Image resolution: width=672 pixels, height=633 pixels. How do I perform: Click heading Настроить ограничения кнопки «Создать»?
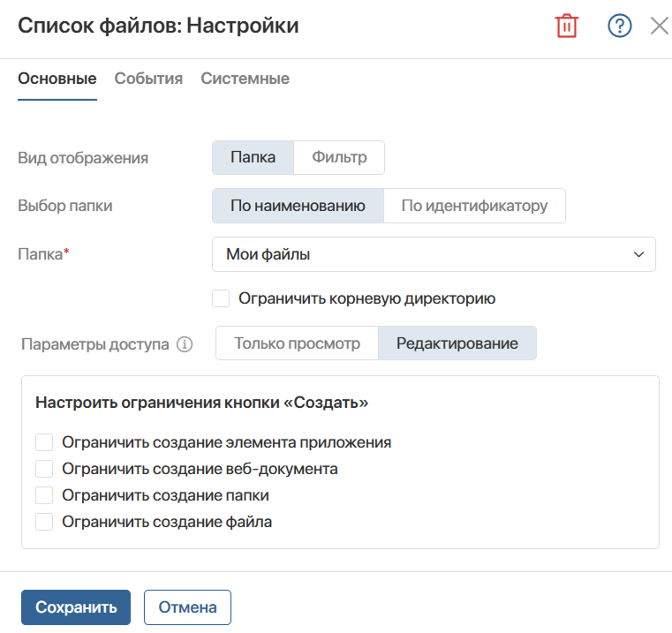point(202,403)
